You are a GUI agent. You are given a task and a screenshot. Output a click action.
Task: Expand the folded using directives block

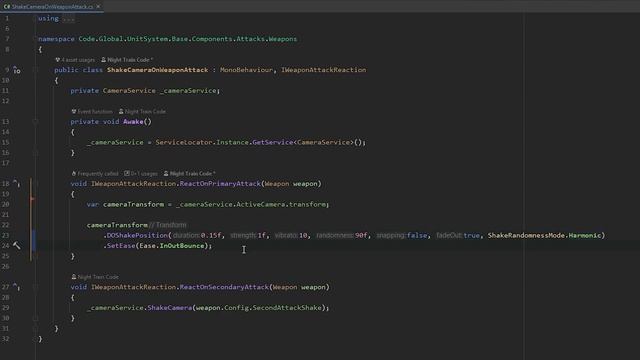[x=69, y=19]
